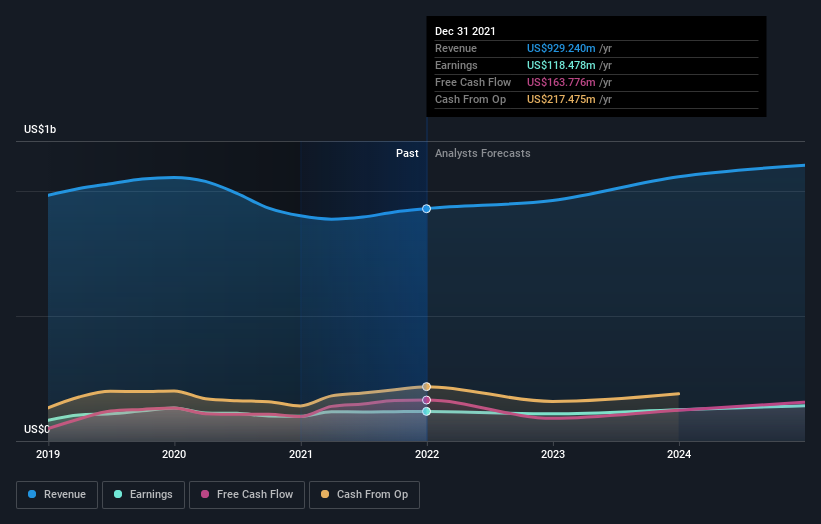Toggle the Earnings legend button
The height and width of the screenshot is (524, 821).
[x=143, y=495]
